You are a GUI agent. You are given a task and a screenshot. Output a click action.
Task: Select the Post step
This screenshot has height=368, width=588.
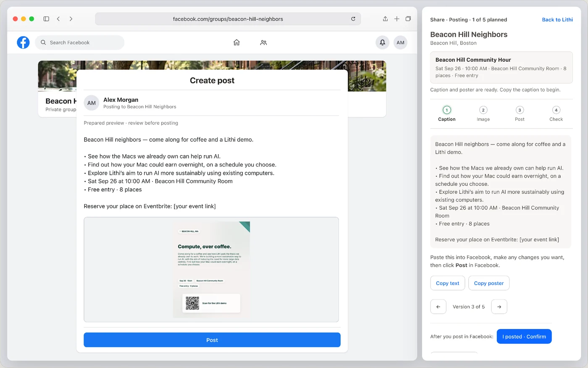520,114
